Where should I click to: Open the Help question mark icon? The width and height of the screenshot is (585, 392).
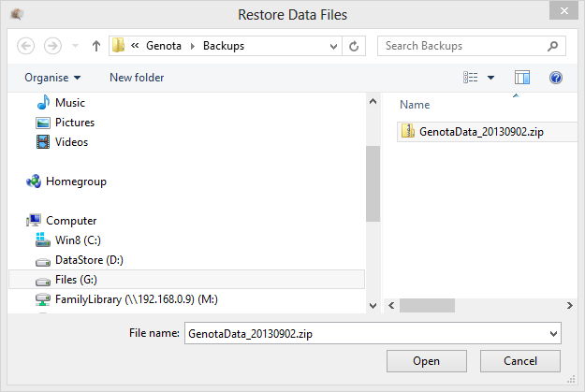tap(555, 78)
